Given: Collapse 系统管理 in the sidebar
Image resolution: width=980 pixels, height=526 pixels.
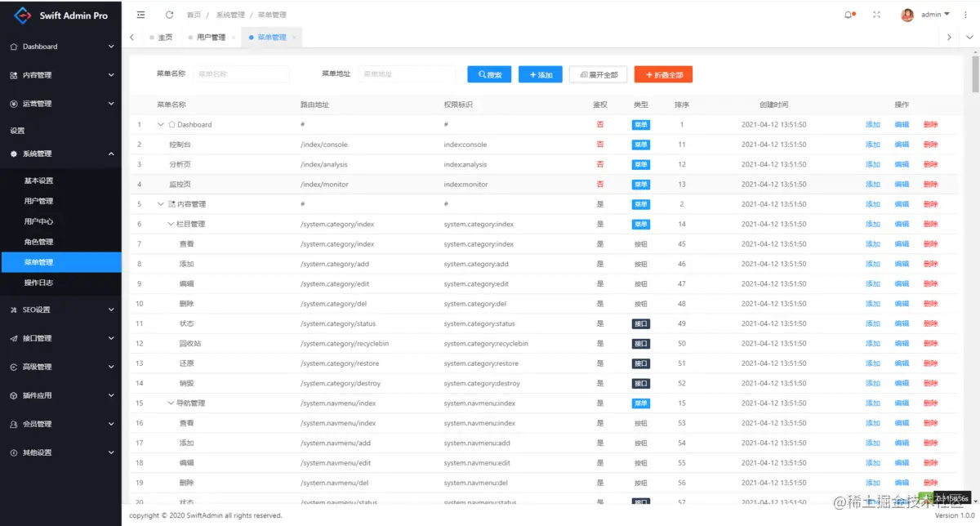Looking at the screenshot, I should [x=60, y=154].
